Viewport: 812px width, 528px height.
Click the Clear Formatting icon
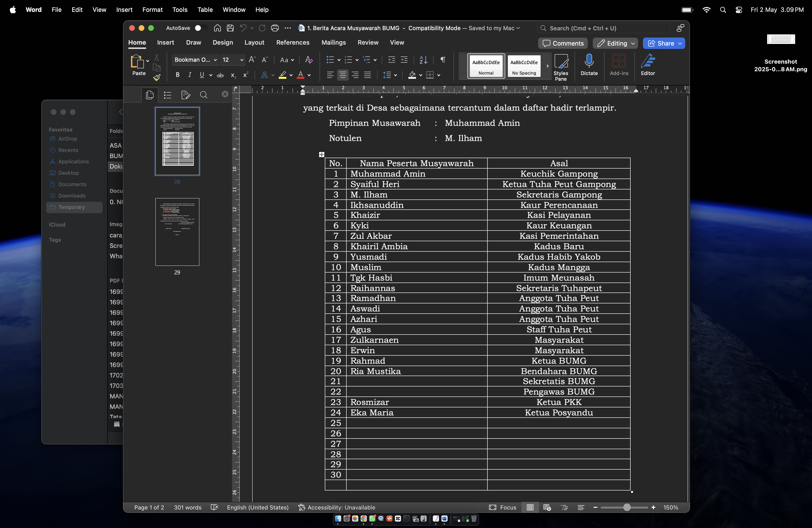309,60
